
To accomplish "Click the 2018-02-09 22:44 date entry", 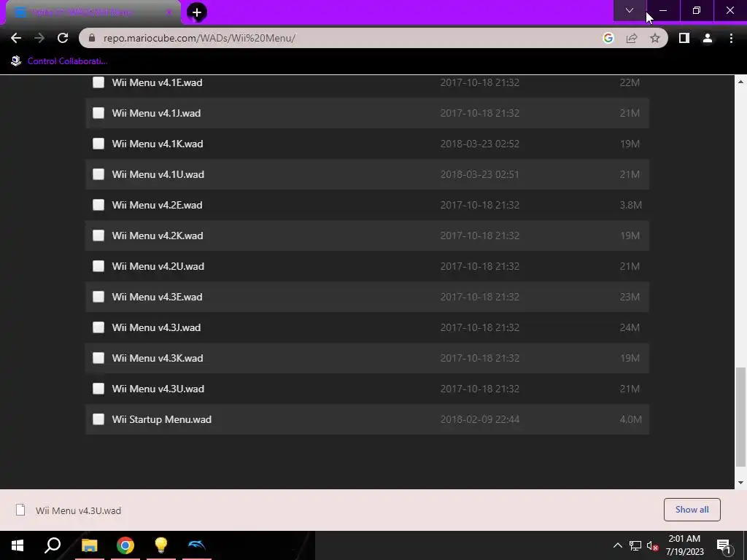I will (x=480, y=419).
